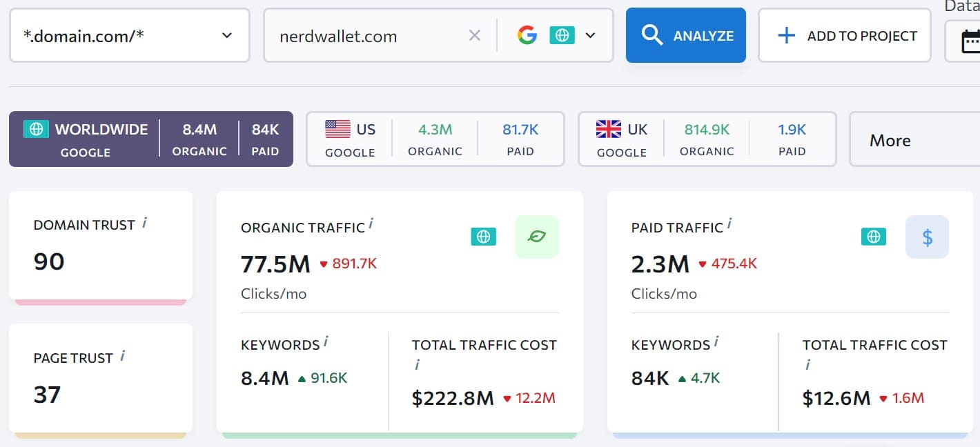Click the $12.6M paid cost value
The height and width of the screenshot is (447, 980).
tap(836, 398)
